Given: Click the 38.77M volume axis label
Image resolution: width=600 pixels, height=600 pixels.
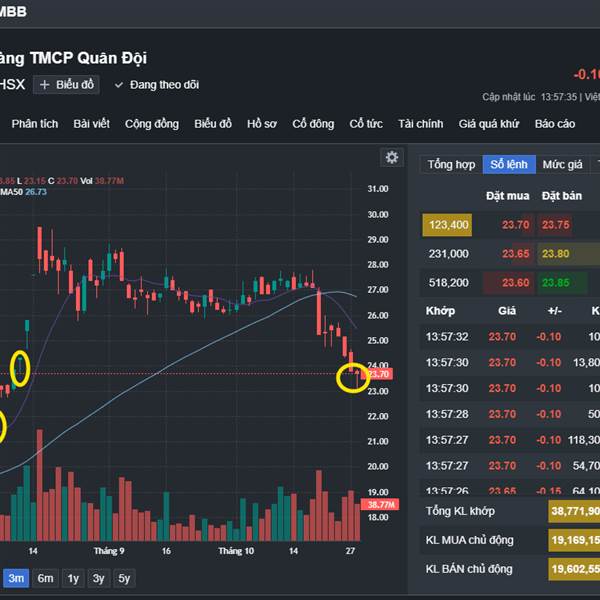Looking at the screenshot, I should point(381,505).
